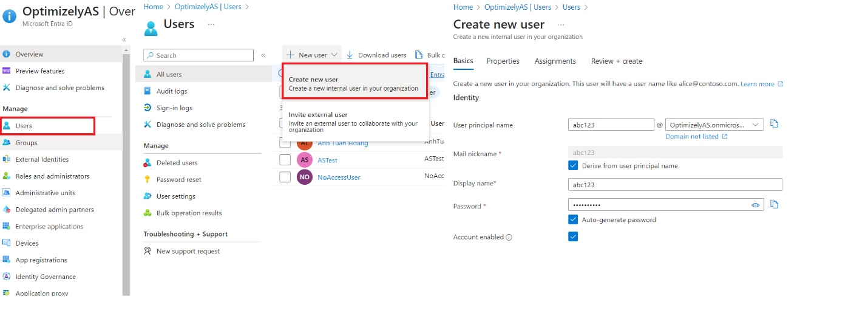Image resolution: width=868 pixels, height=310 pixels.
Task: Reveal the password with the eye icon
Action: (756, 205)
